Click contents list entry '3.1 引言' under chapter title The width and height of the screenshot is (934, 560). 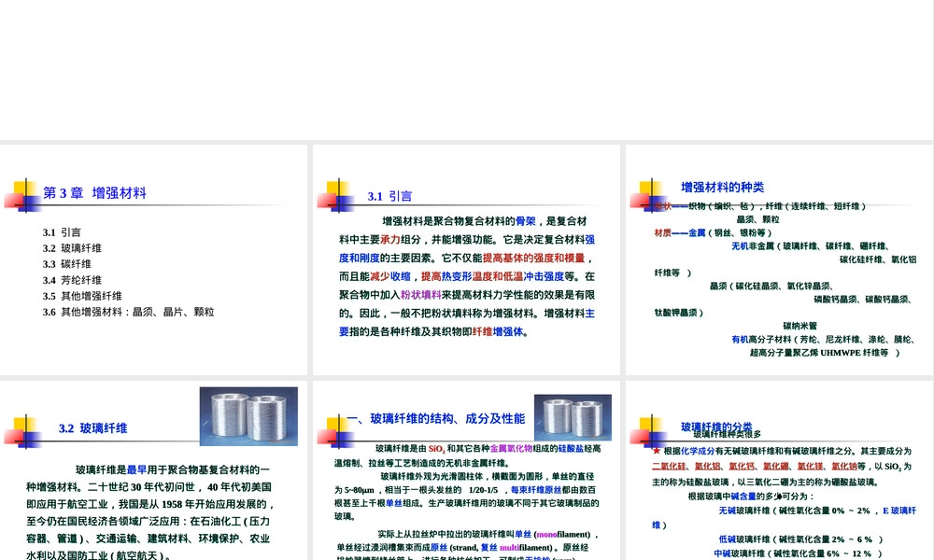62,232
